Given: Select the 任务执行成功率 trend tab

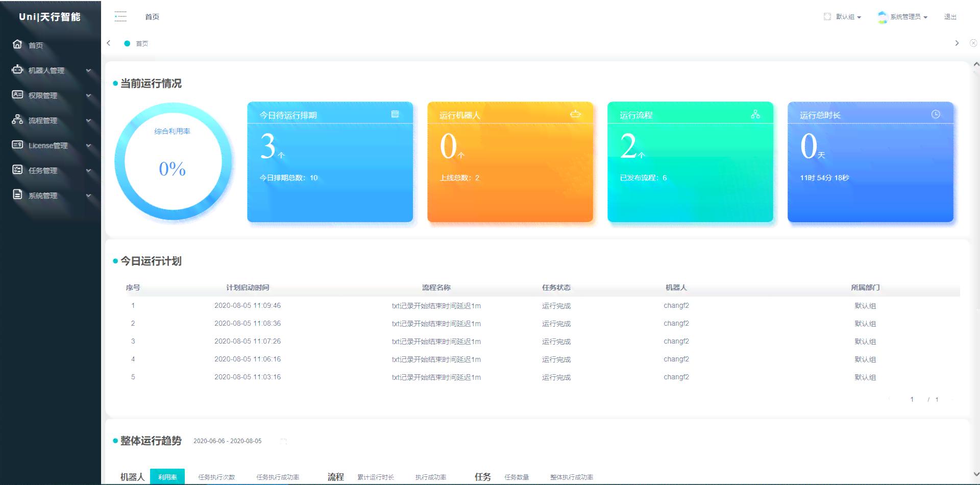Looking at the screenshot, I should pos(278,477).
